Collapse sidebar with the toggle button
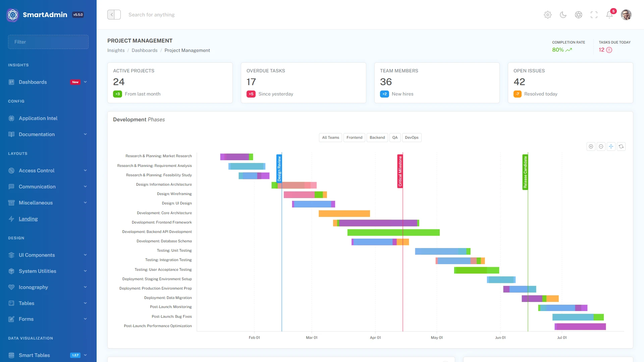This screenshot has height=362, width=644. (114, 15)
